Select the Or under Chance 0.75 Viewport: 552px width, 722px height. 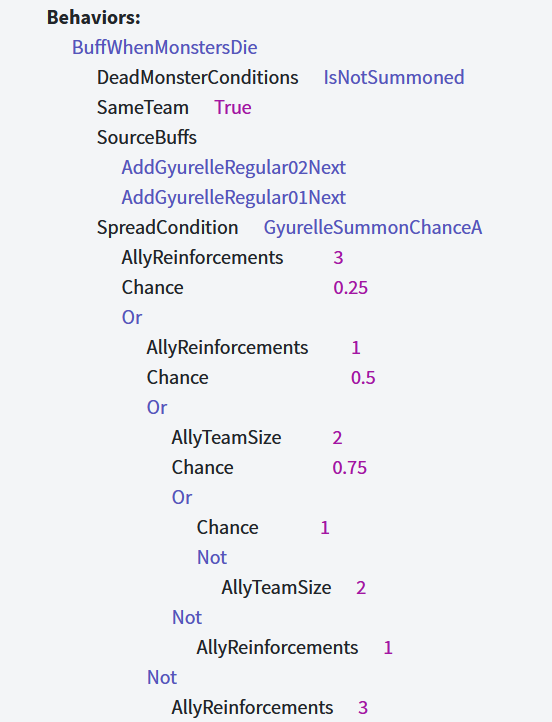click(x=182, y=497)
